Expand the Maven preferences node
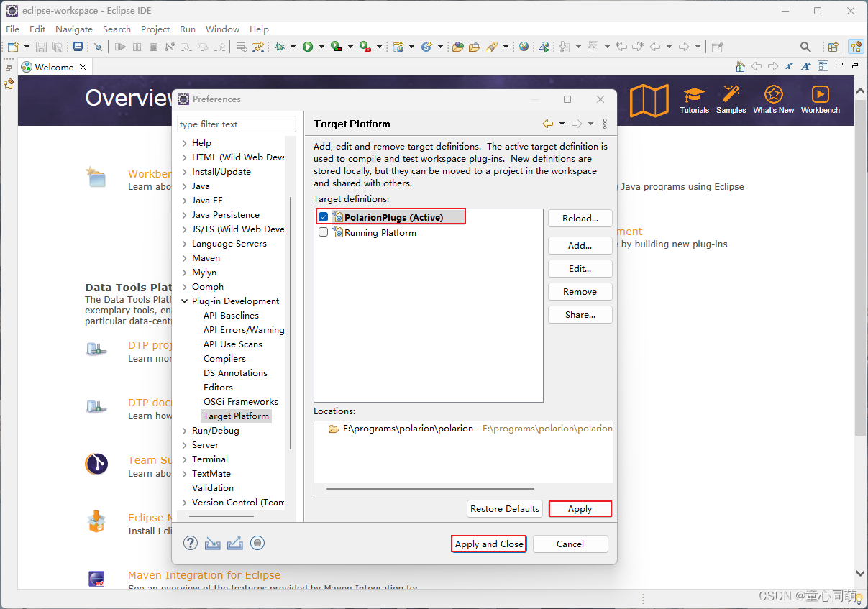Image resolution: width=868 pixels, height=609 pixels. pyautogui.click(x=185, y=258)
